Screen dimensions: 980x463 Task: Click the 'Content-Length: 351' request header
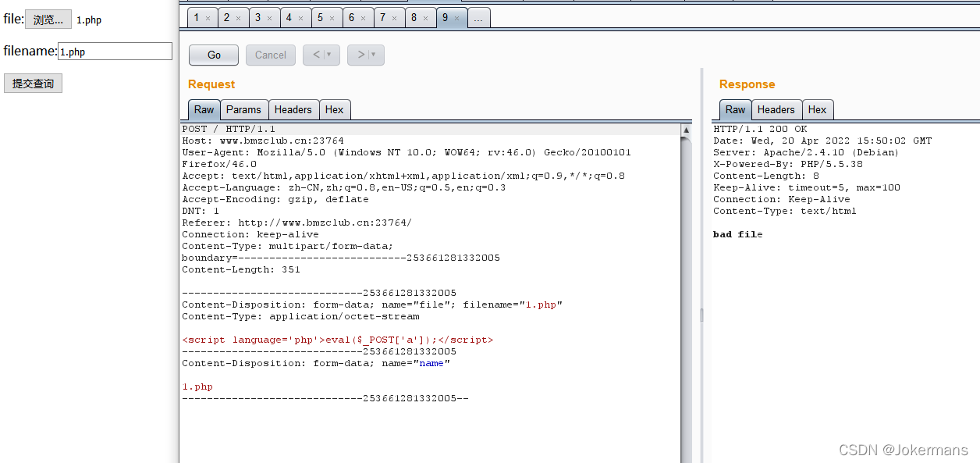coord(241,269)
